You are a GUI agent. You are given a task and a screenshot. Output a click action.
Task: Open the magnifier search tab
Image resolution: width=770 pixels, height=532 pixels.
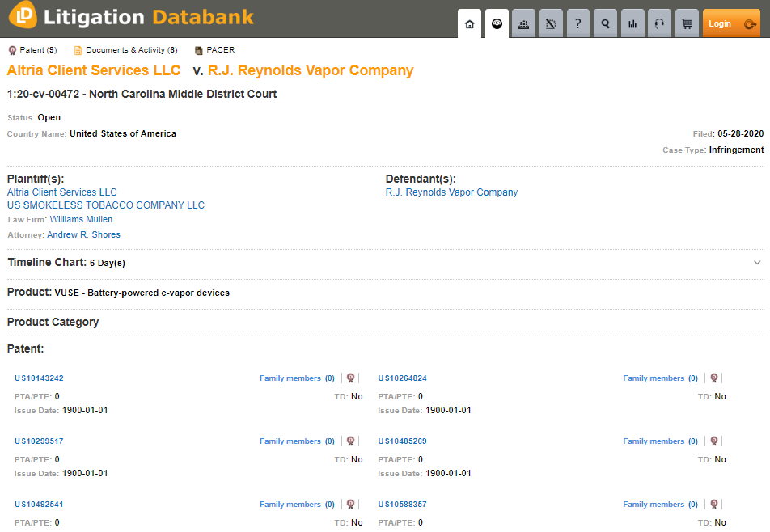(x=606, y=23)
